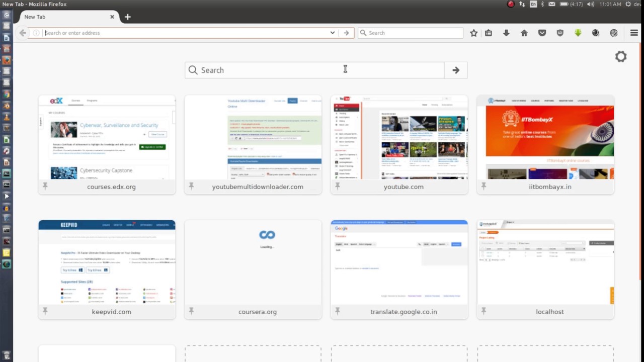Open the Bluetooth indicator

click(x=542, y=4)
